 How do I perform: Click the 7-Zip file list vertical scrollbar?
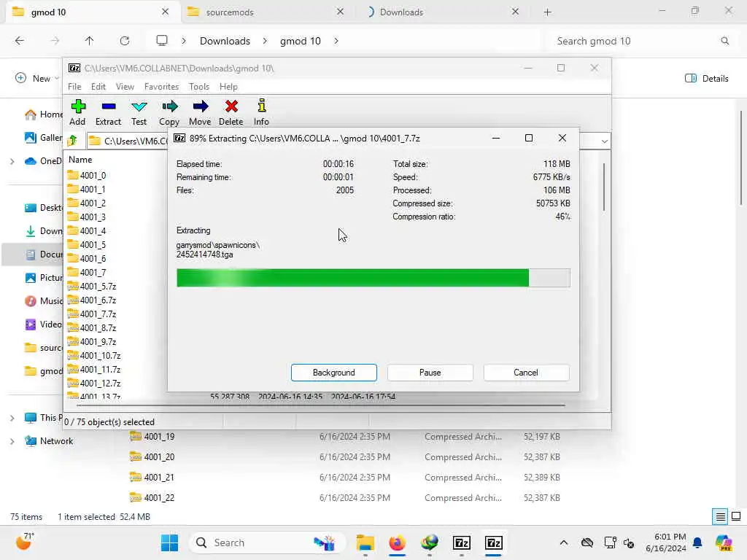(604, 187)
